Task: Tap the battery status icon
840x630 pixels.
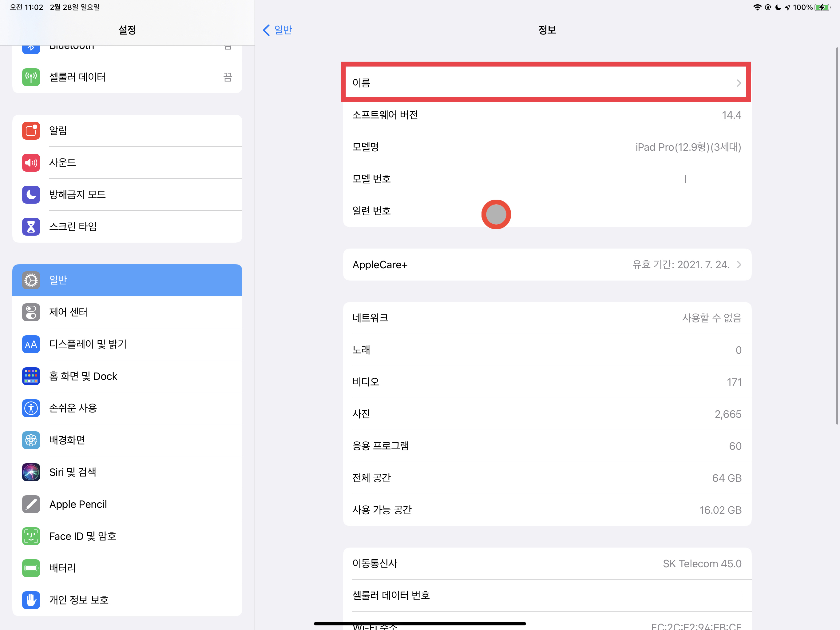Action: [822, 7]
